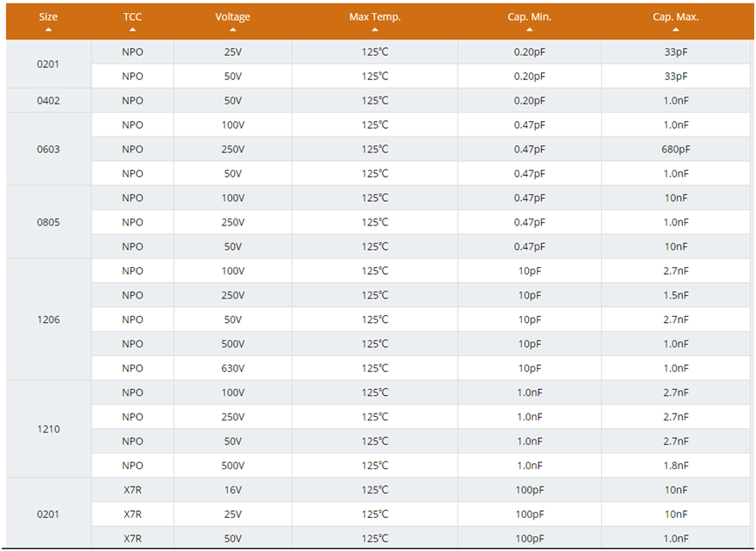The image size is (756, 551).
Task: Click the 630V voltage cell
Action: click(232, 368)
